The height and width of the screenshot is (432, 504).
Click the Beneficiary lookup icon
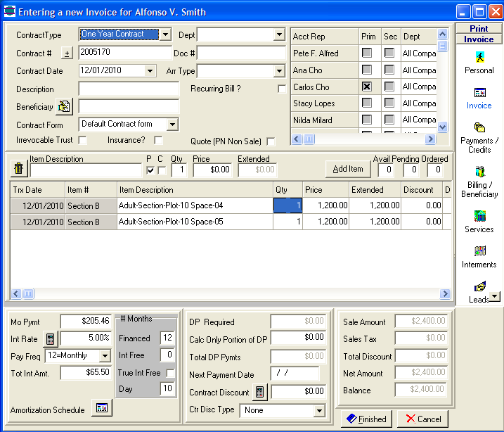click(65, 106)
